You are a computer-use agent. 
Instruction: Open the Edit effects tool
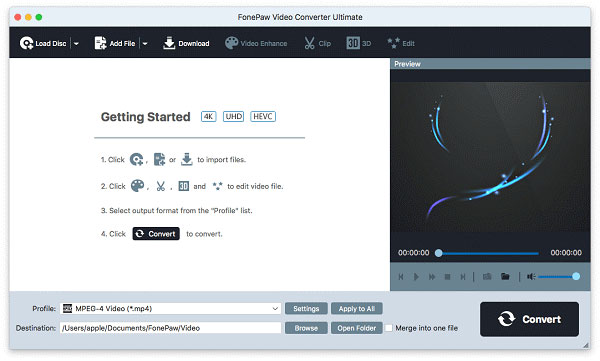click(x=400, y=43)
